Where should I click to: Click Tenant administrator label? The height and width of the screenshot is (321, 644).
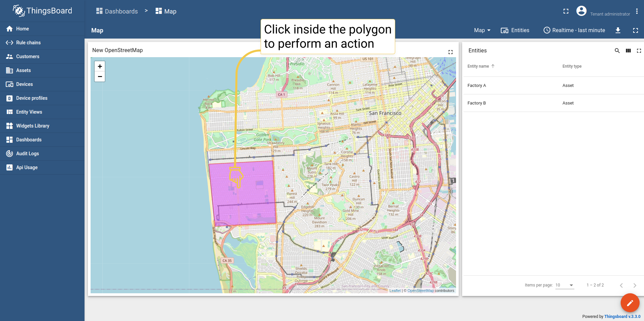[x=610, y=14]
